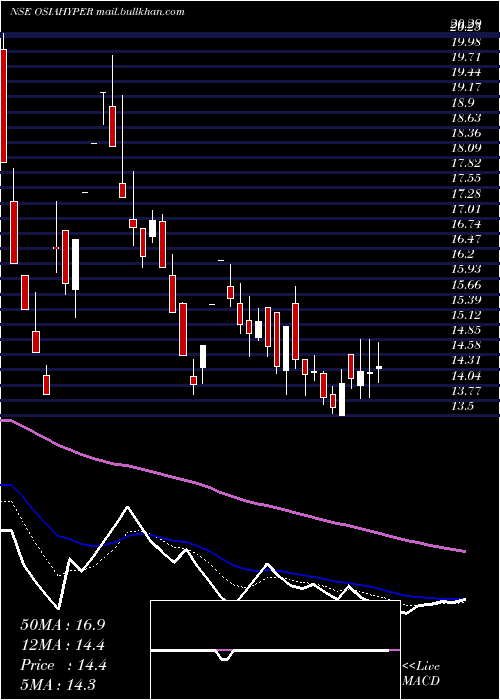
Task: Click the 19.44 price axis label
Action: [466, 72]
